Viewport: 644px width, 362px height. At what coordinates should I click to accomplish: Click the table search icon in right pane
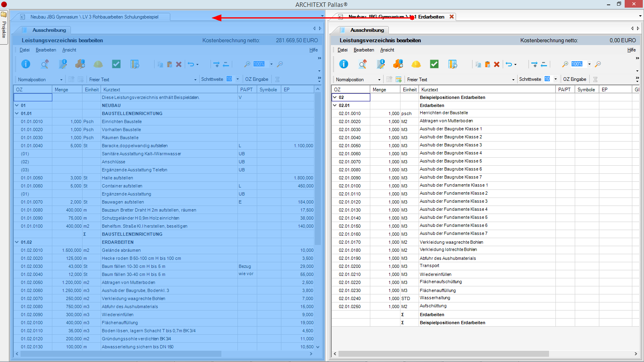(453, 64)
